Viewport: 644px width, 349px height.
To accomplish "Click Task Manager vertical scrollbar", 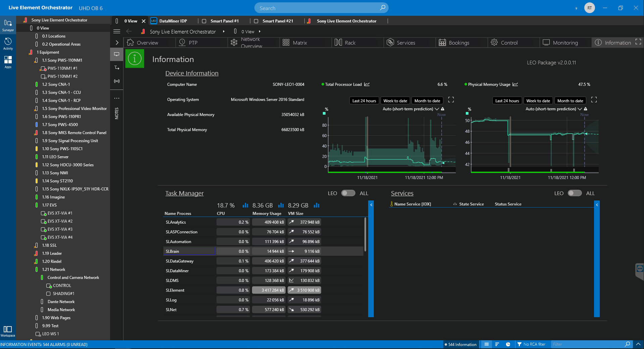I will (365, 235).
